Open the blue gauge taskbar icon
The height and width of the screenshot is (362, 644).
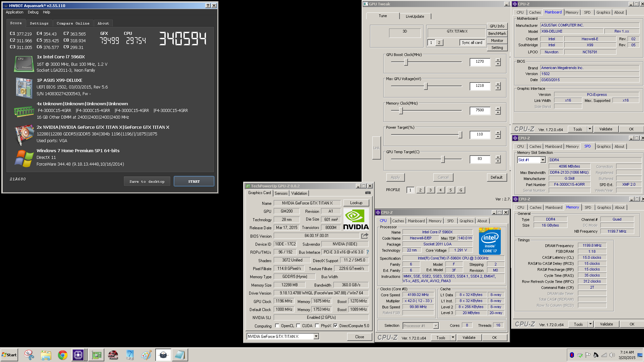pos(130,355)
